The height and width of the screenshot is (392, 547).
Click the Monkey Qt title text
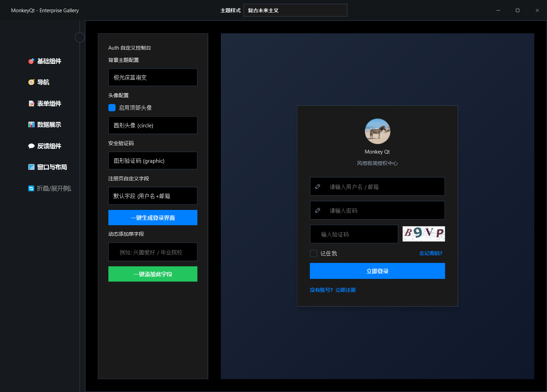(377, 152)
